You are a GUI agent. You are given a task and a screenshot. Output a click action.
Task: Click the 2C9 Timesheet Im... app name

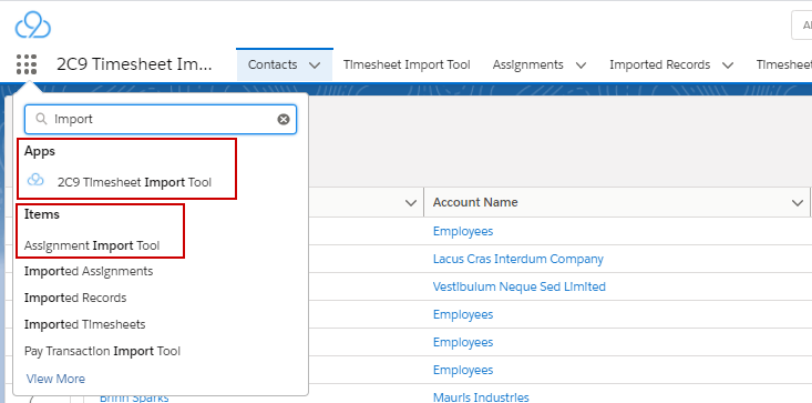coord(135,64)
